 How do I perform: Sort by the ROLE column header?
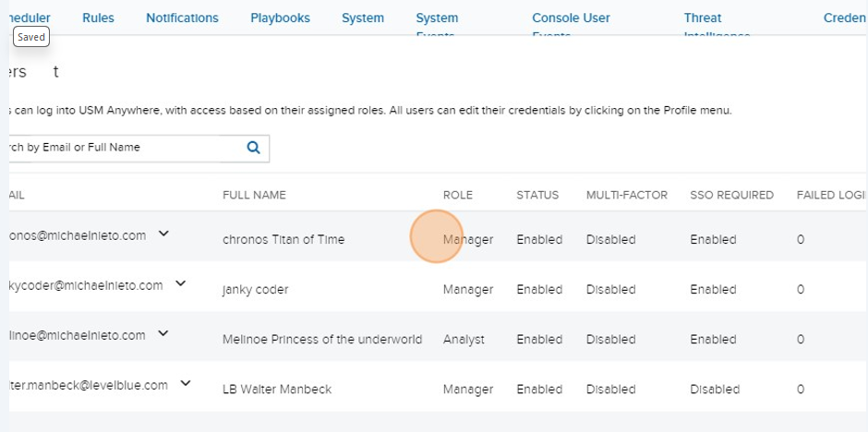458,195
